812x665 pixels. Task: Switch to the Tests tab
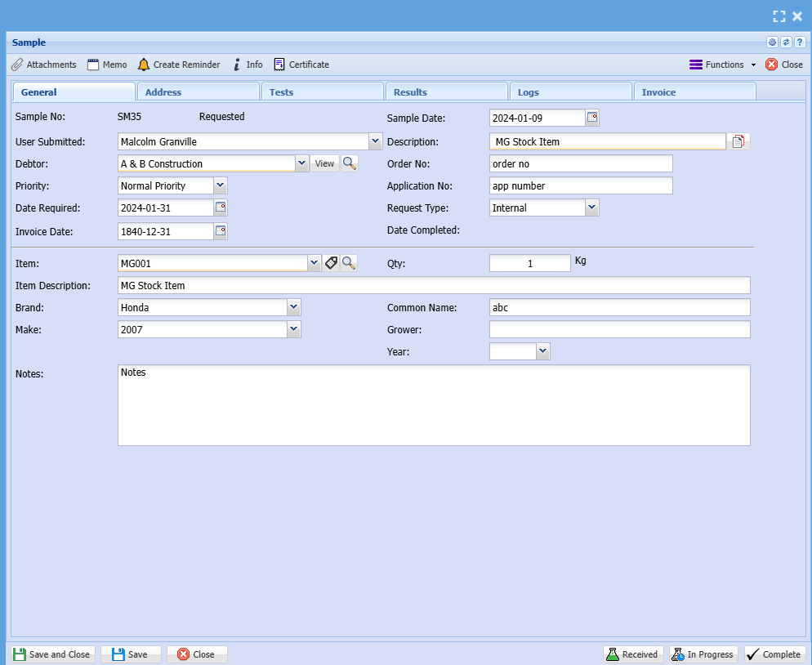tap(281, 92)
